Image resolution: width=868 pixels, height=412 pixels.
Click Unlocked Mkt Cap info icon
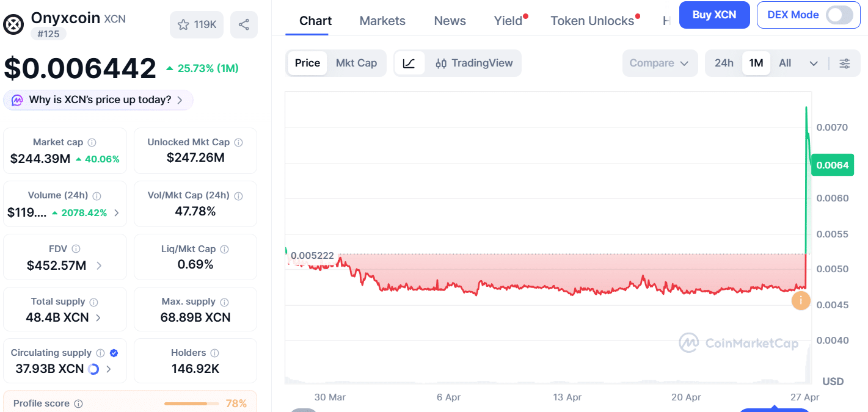(x=238, y=142)
